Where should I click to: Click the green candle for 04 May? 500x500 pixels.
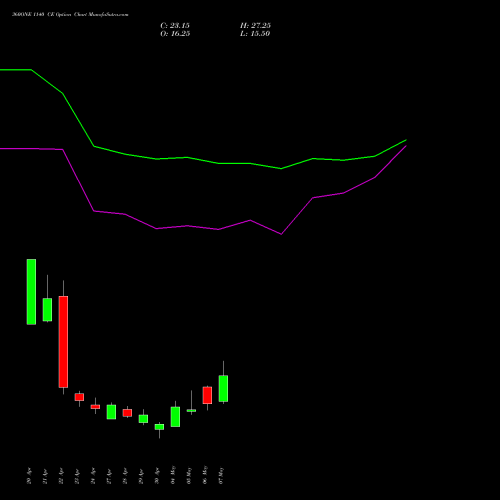[x=175, y=417]
